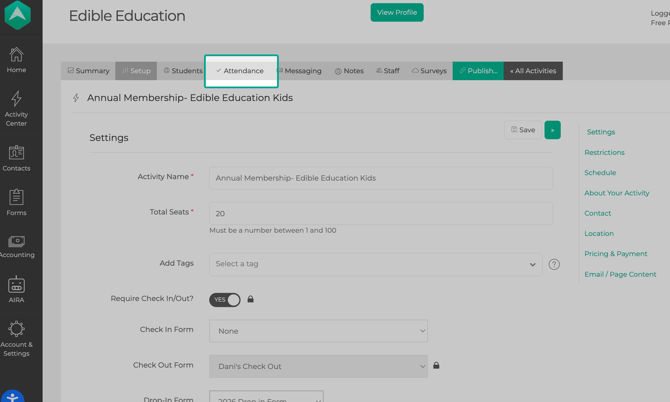The height and width of the screenshot is (402, 670).
Task: Click into the Total Seats field
Action: coord(380,213)
